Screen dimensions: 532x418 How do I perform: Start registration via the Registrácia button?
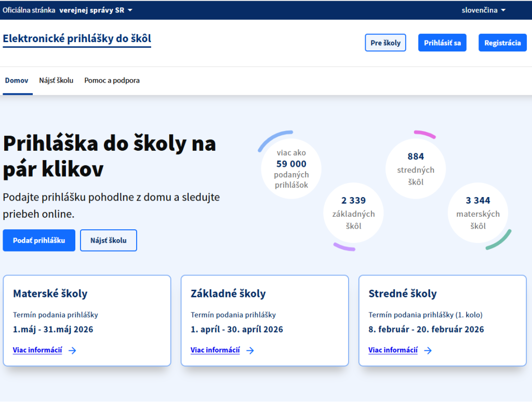pyautogui.click(x=502, y=43)
